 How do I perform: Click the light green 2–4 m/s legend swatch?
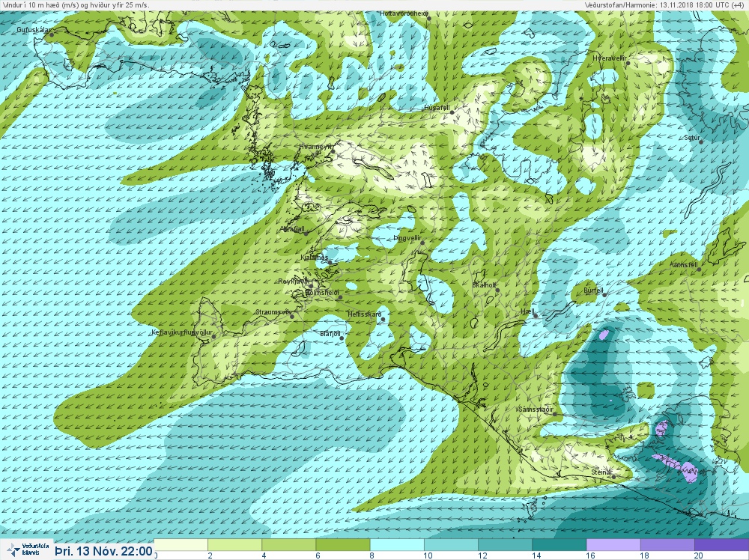click(x=235, y=545)
